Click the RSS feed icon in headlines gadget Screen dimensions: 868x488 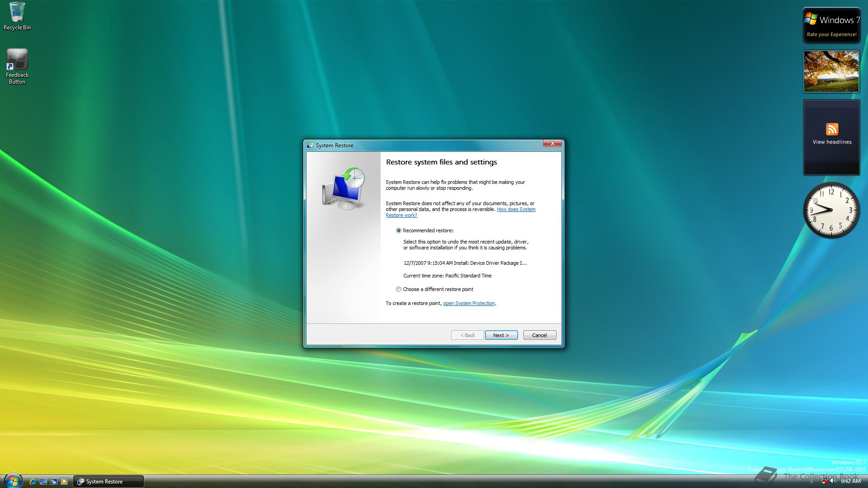click(x=832, y=129)
